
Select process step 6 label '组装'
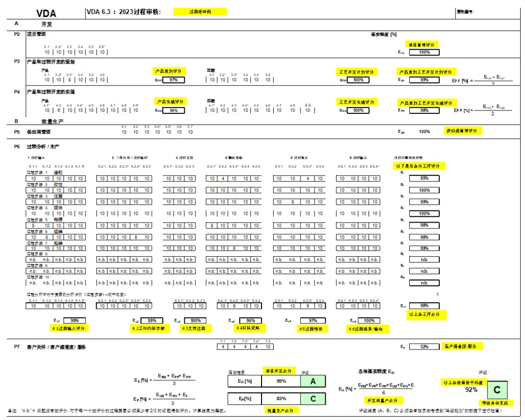[x=58, y=231]
